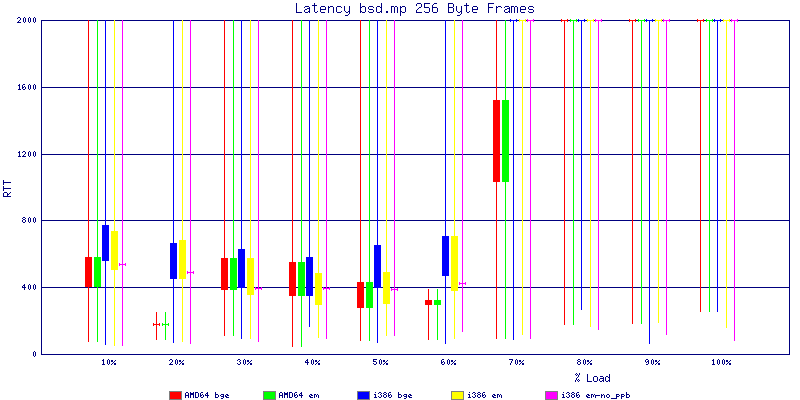Click the yellow box at 20% load
Viewport: 800px width, 400px height.
click(x=183, y=259)
